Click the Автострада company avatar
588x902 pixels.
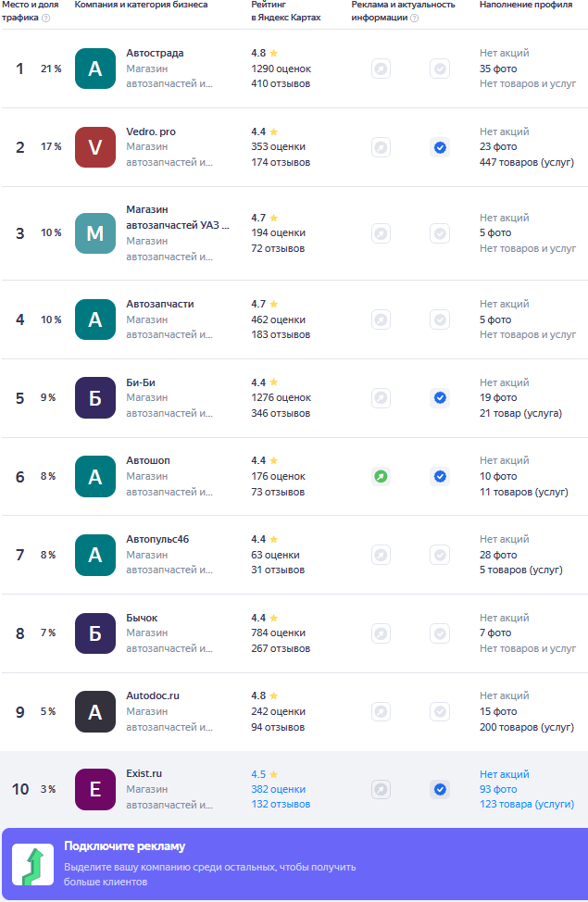95,69
